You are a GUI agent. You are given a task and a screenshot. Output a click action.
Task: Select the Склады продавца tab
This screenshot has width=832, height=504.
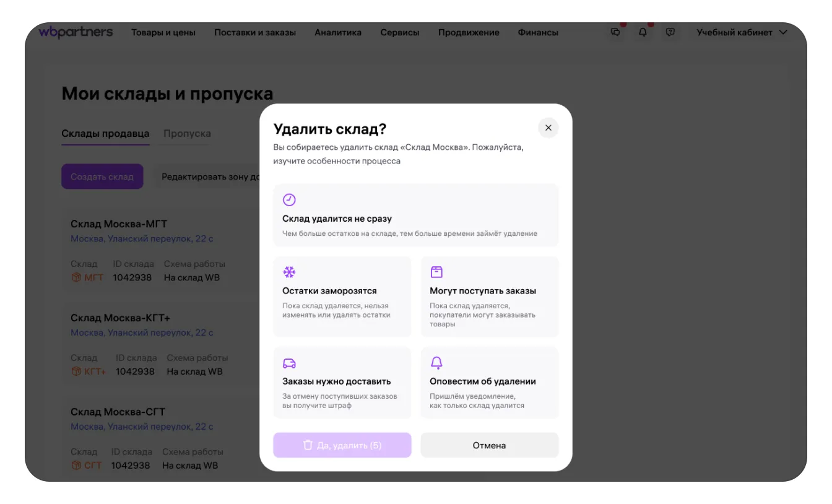105,133
